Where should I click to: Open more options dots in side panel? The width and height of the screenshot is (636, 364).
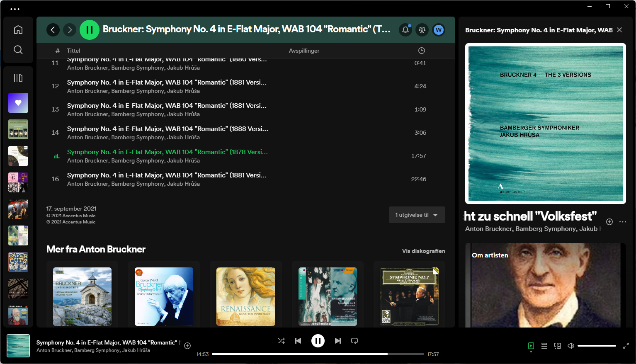tap(623, 222)
